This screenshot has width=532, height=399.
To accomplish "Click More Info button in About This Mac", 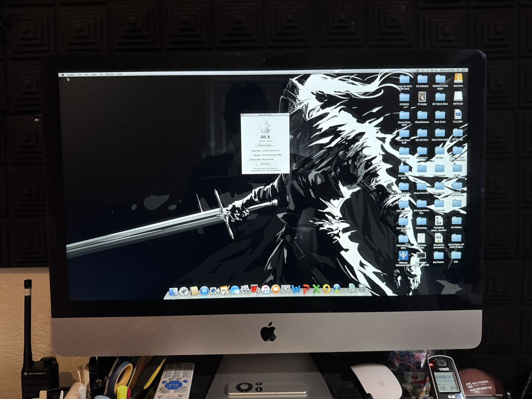I will click(265, 164).
